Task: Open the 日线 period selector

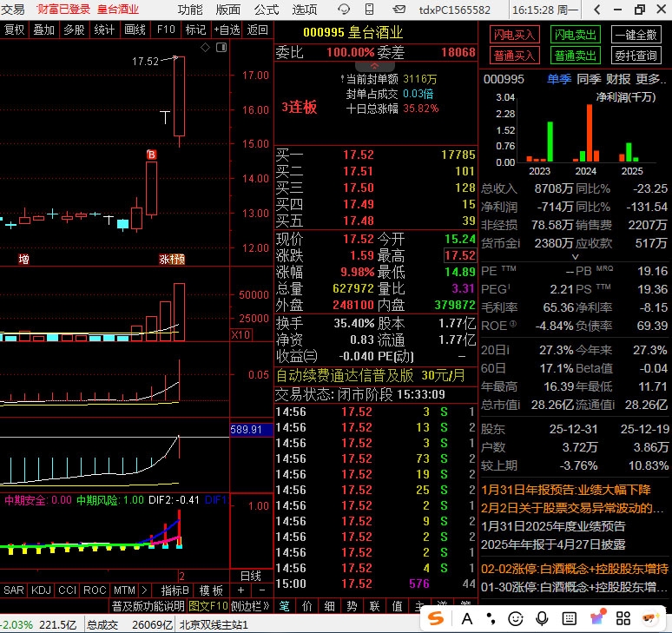Action: tap(251, 576)
